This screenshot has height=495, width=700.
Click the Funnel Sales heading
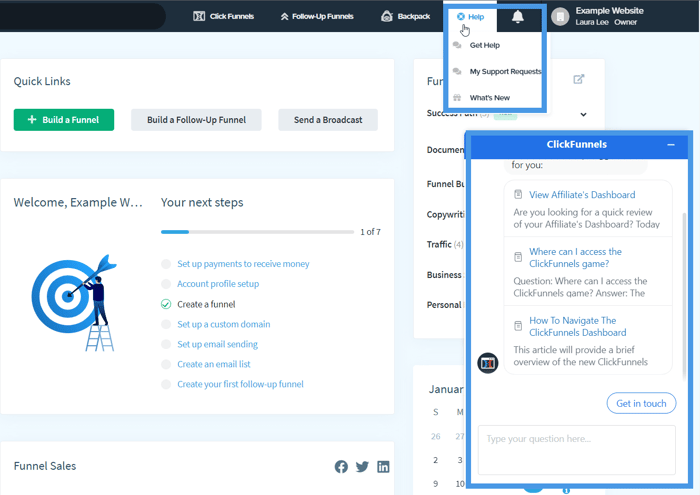(x=45, y=466)
